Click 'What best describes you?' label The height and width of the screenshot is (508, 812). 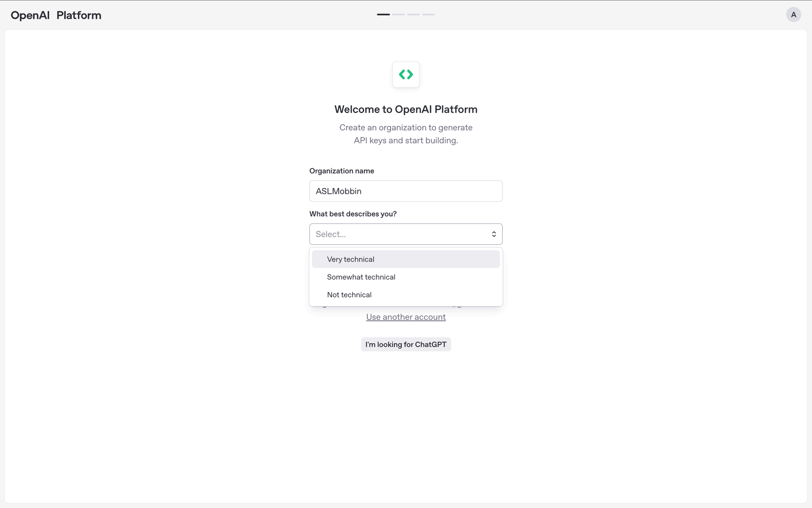tap(353, 214)
